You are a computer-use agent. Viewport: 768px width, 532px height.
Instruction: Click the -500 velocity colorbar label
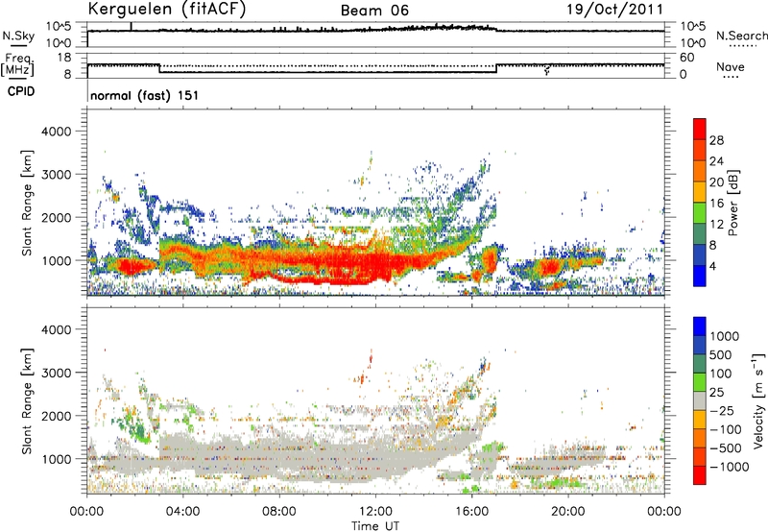coord(725,448)
